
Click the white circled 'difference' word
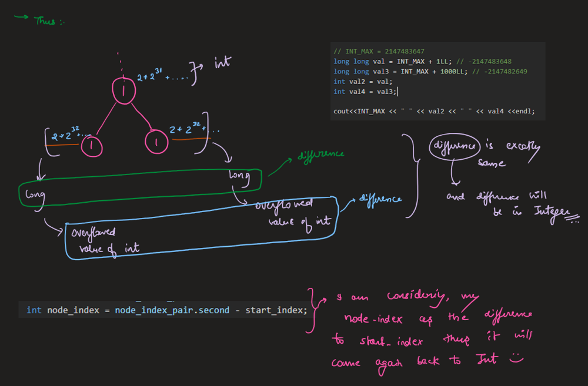[x=455, y=146]
